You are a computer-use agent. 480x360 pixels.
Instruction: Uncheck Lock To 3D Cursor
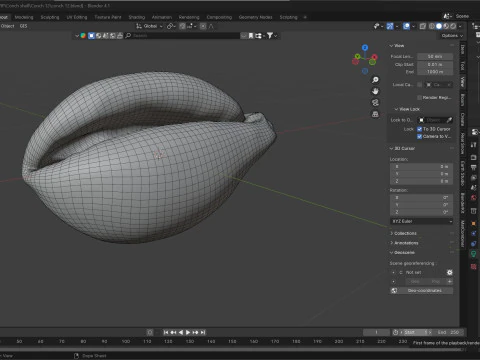(420, 129)
